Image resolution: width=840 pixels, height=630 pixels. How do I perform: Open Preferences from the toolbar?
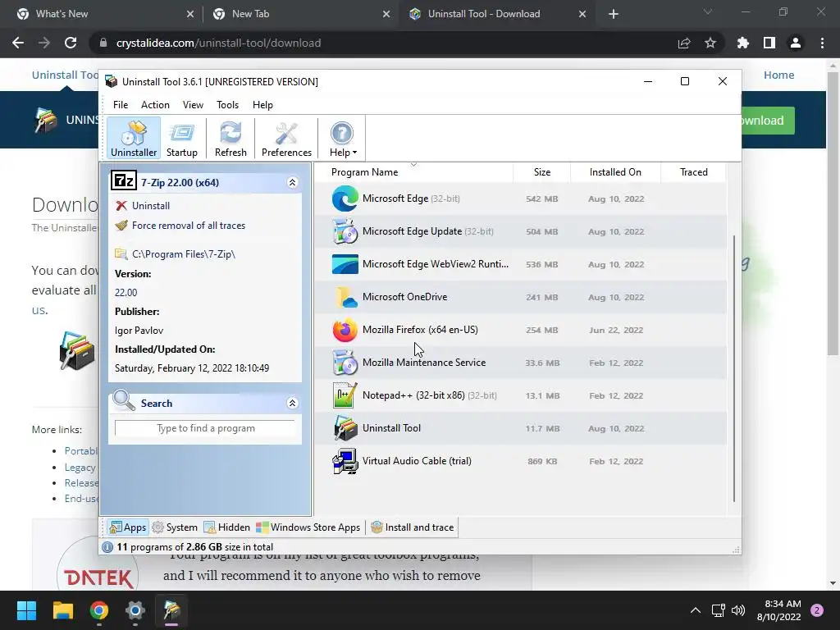click(x=286, y=138)
